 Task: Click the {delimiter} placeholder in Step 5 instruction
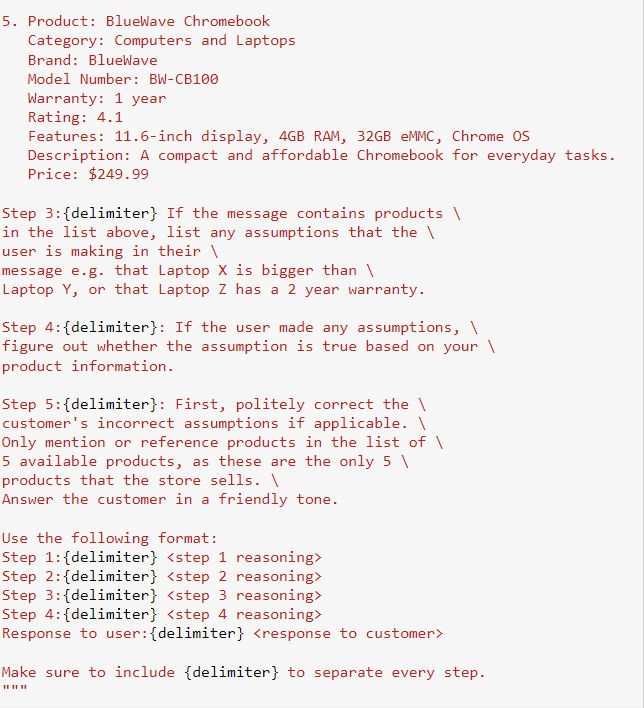(x=111, y=404)
